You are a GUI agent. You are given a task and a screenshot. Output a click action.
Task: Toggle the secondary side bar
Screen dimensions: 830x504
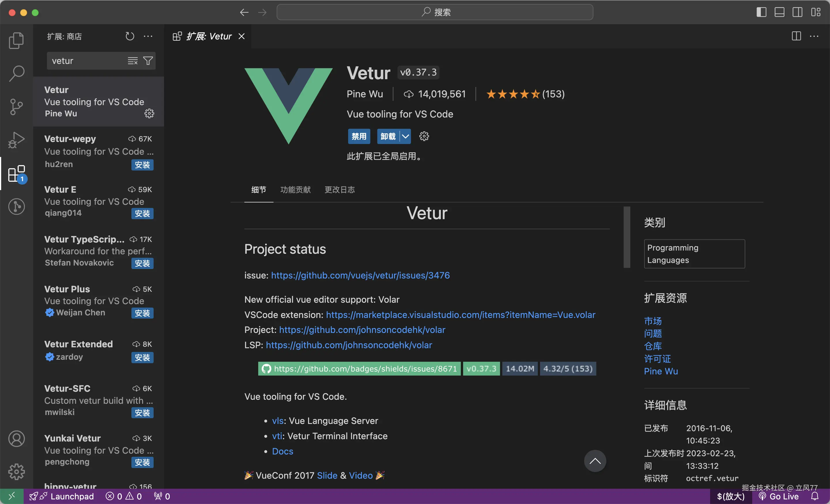point(798,12)
